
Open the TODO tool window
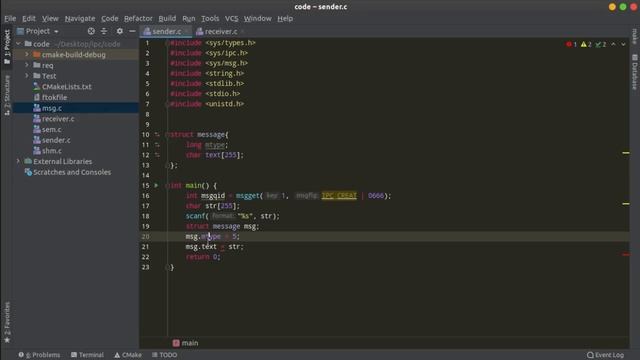point(164,355)
